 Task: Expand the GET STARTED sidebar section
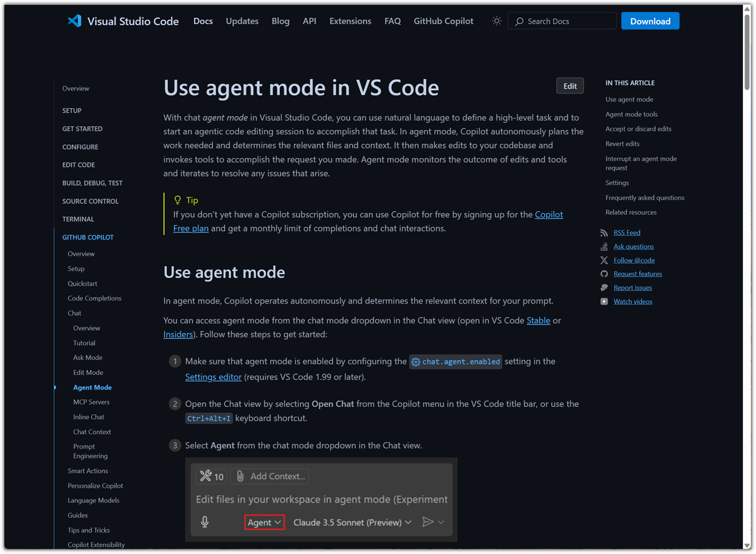[x=82, y=129]
